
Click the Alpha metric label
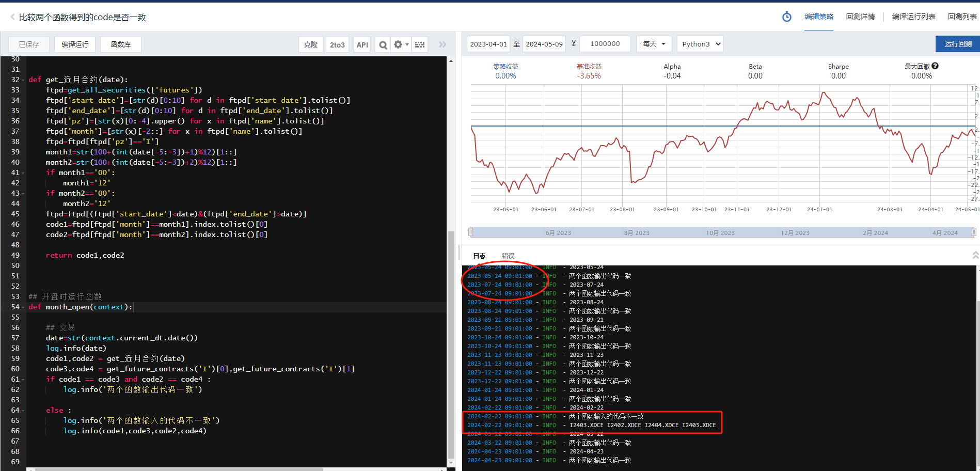click(672, 66)
